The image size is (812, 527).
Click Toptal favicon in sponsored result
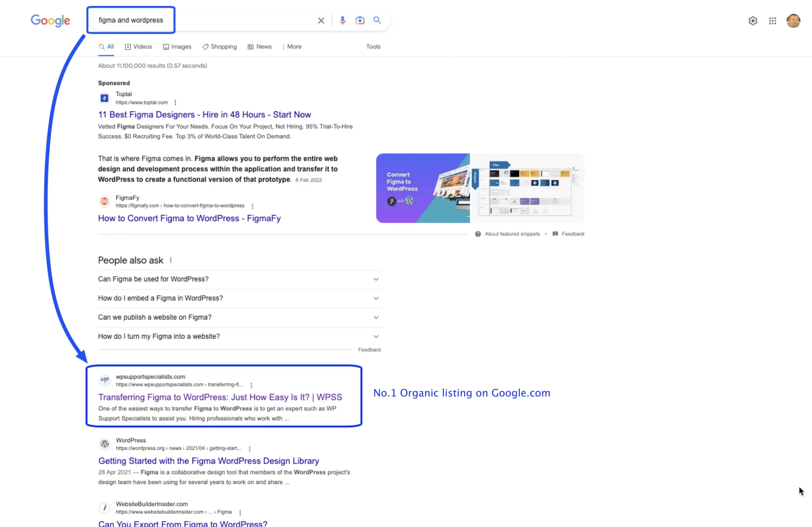[104, 98]
